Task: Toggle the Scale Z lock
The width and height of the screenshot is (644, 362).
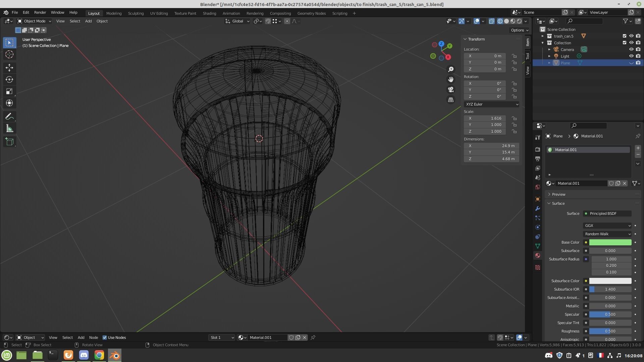Action: point(514,131)
